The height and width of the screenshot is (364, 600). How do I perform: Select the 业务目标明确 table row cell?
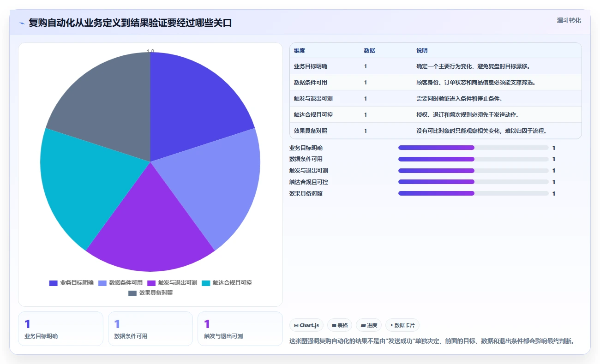pos(311,66)
